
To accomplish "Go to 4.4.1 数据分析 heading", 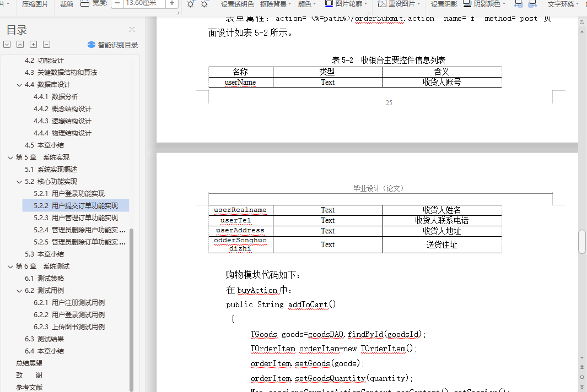I will tap(56, 97).
